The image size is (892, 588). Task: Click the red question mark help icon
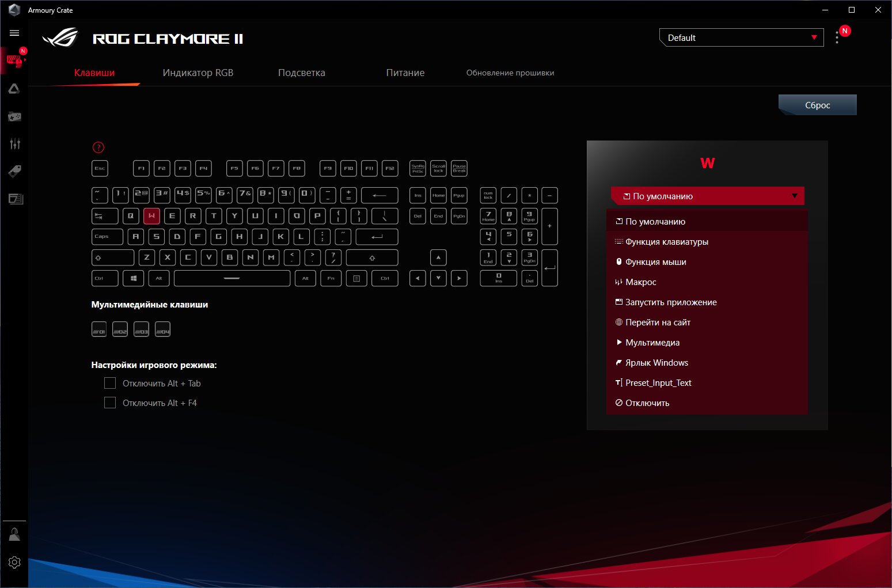[x=98, y=147]
